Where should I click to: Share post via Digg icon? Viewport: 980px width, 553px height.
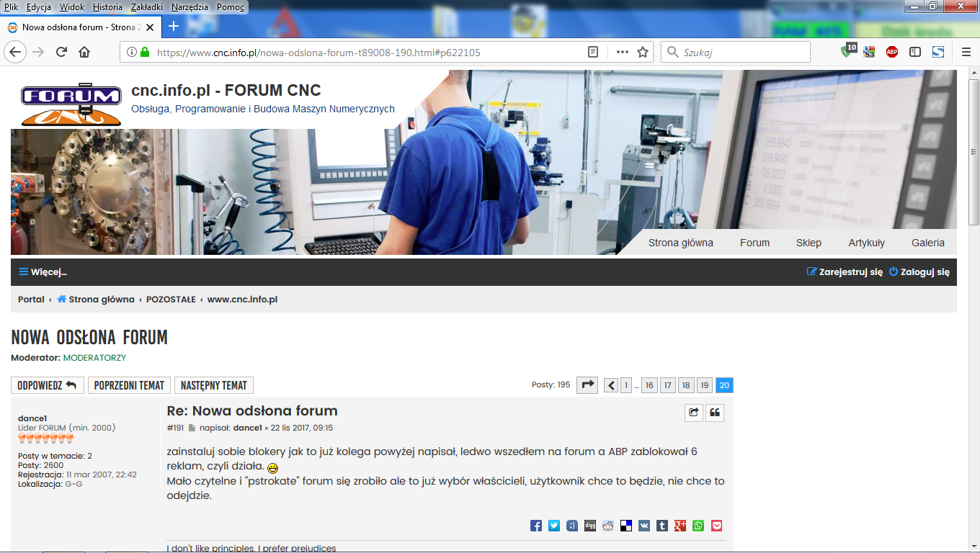tap(590, 526)
